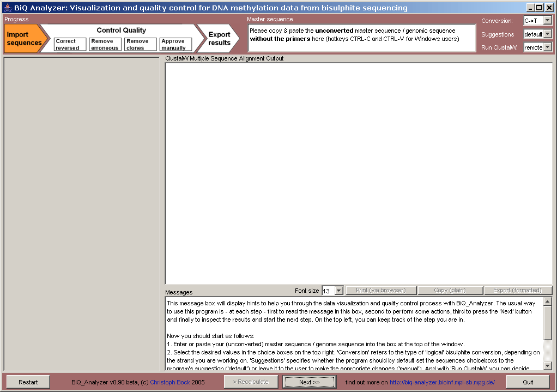Click the Restart button
The width and height of the screenshot is (557, 392).
pyautogui.click(x=28, y=382)
